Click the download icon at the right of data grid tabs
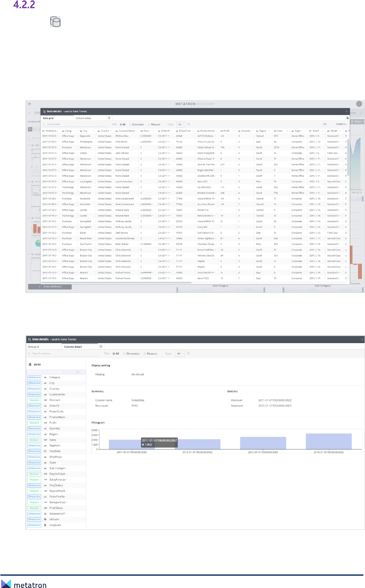The width and height of the screenshot is (365, 588). [347, 118]
